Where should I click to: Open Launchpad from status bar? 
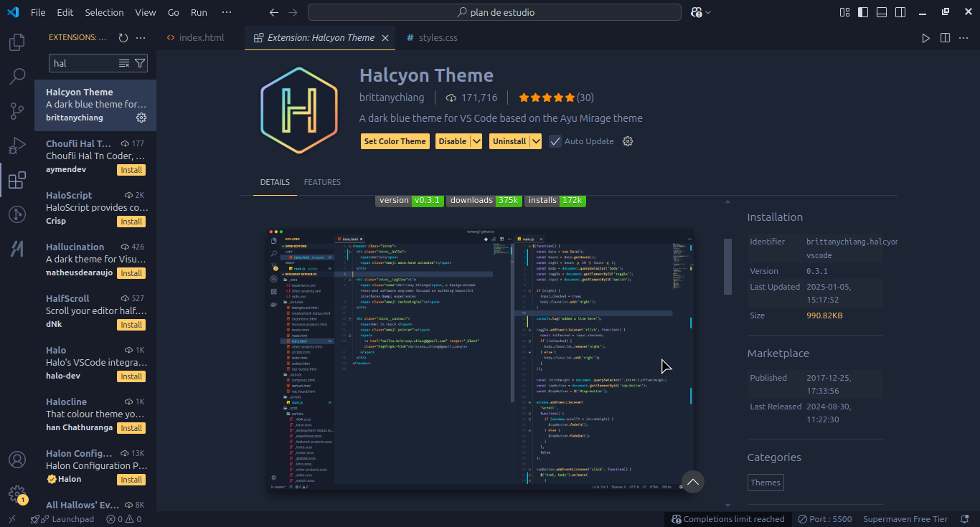pyautogui.click(x=62, y=519)
